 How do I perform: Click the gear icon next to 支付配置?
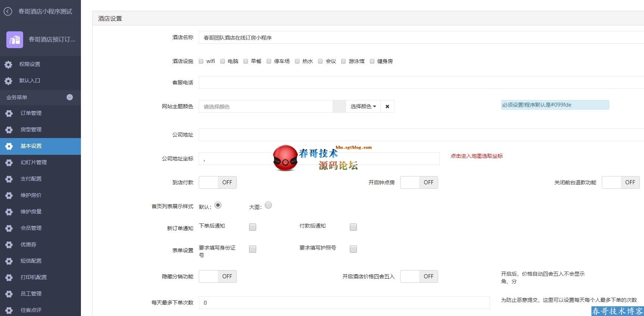(9, 179)
